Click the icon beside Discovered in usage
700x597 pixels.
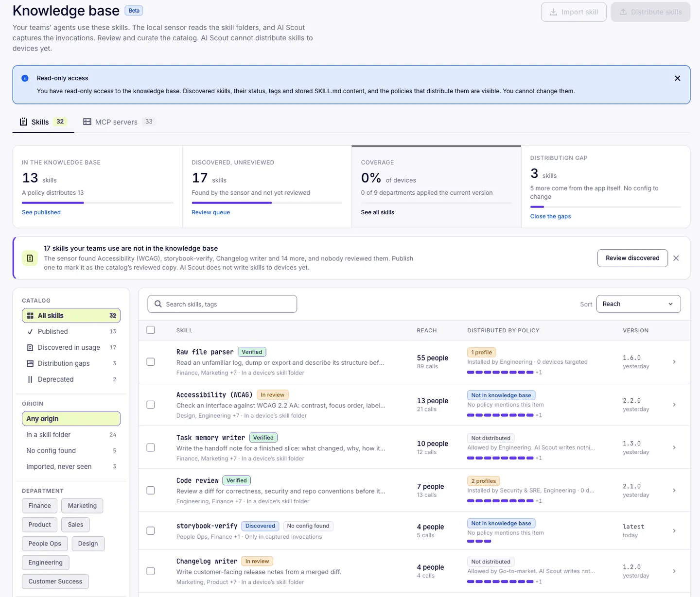coord(30,348)
